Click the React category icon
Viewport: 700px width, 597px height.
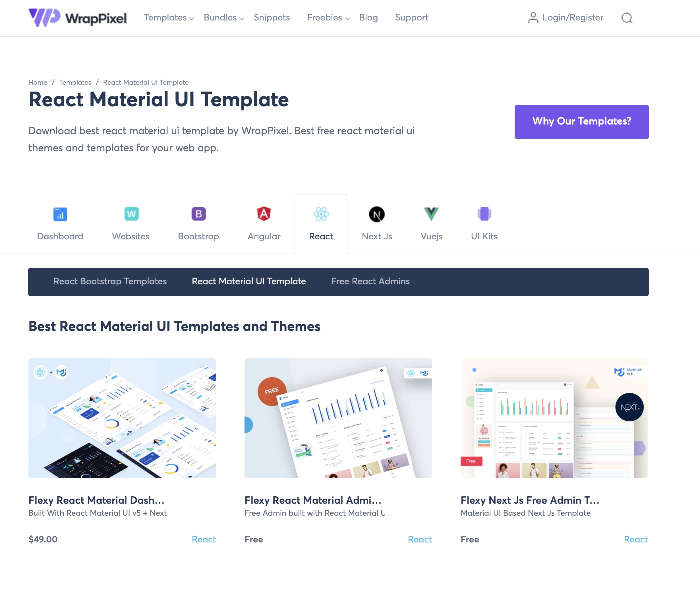click(x=320, y=214)
